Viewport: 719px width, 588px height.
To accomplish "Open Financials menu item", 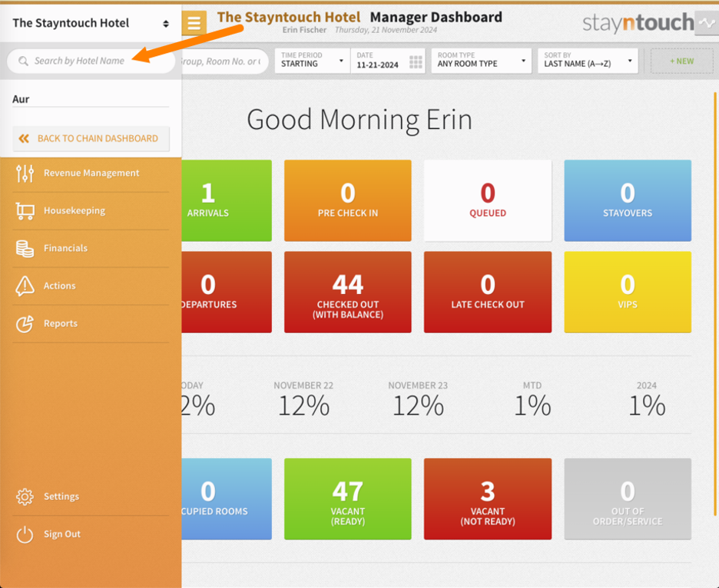I will (91, 249).
